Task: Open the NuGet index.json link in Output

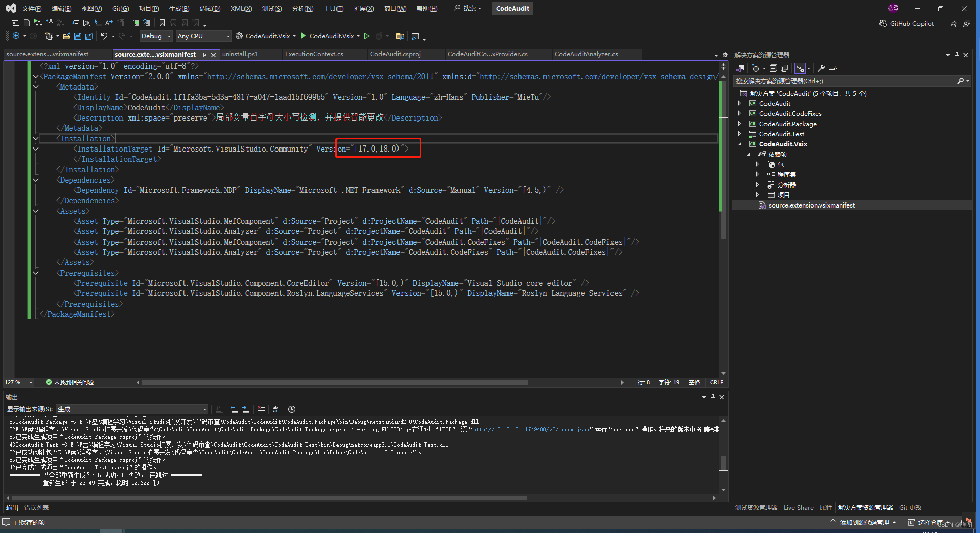Action: tap(531, 429)
